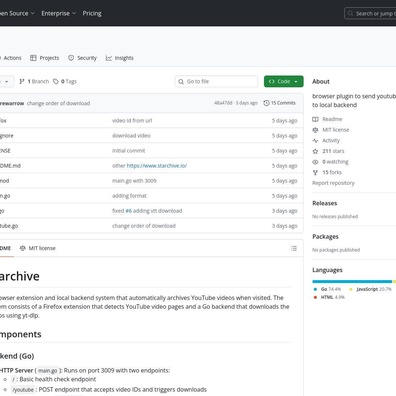Click the yellow JavaScript color dot

[x=351, y=289]
